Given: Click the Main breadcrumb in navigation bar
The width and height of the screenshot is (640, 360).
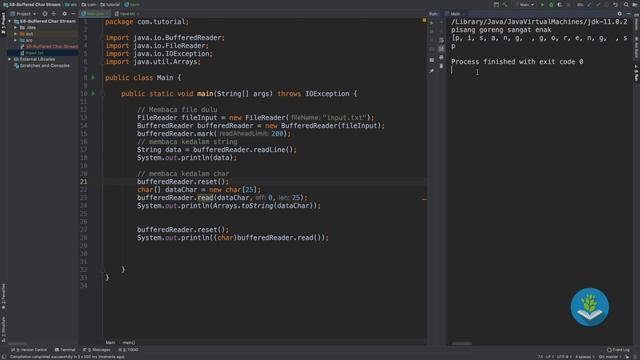Looking at the screenshot, I should [x=132, y=4].
